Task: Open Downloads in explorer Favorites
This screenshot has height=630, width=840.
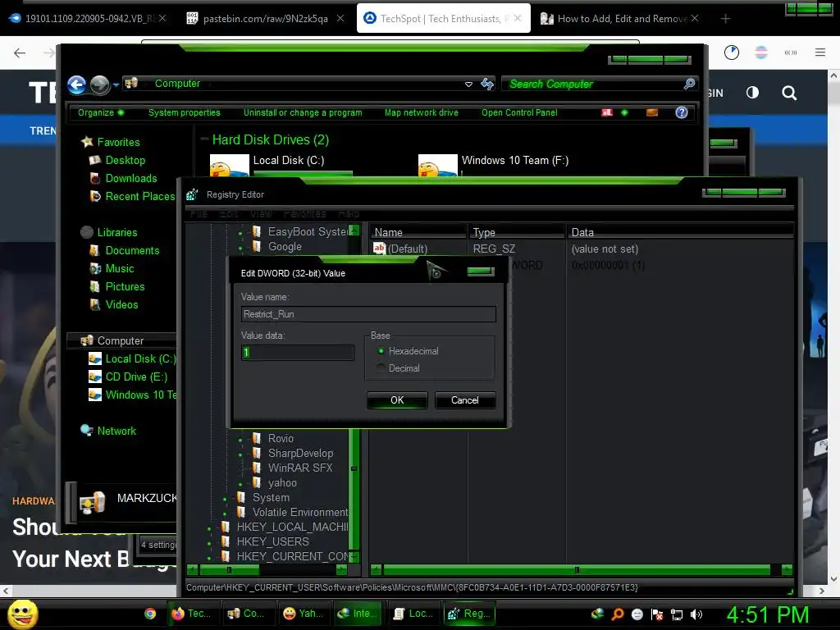Action: coord(131,178)
